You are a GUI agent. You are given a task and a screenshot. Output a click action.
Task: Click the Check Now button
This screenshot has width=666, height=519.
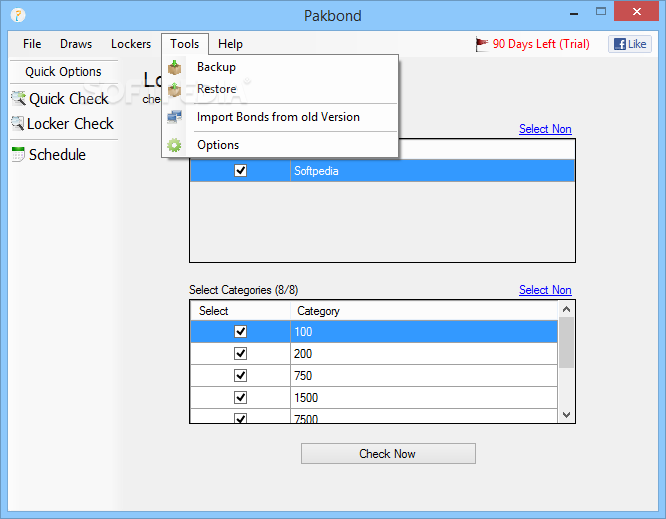tap(388, 454)
